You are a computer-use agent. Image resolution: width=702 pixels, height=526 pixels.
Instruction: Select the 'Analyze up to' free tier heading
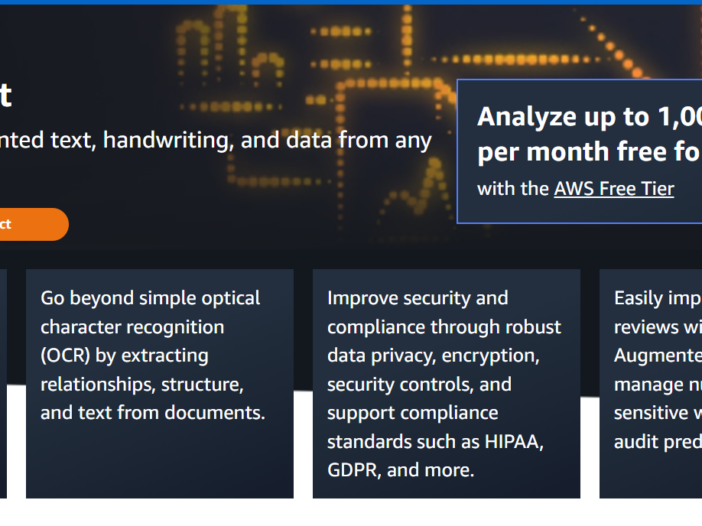589,117
